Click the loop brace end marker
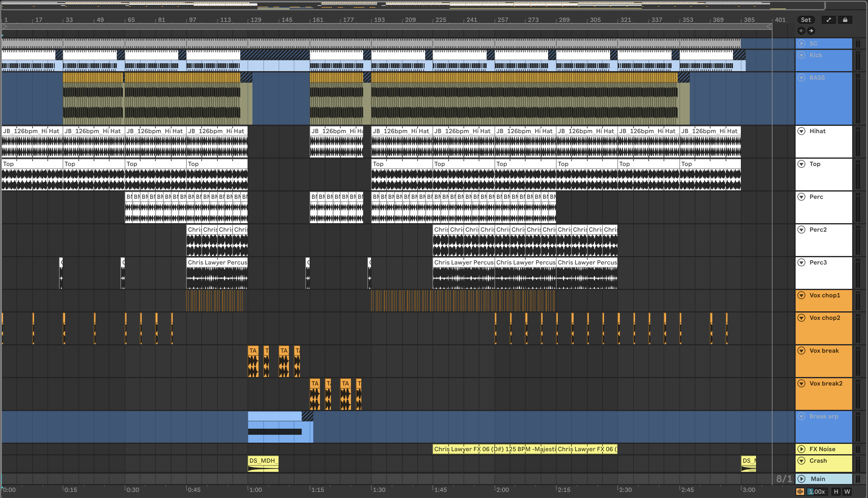Viewport: 868px width, 498px height. [x=769, y=26]
